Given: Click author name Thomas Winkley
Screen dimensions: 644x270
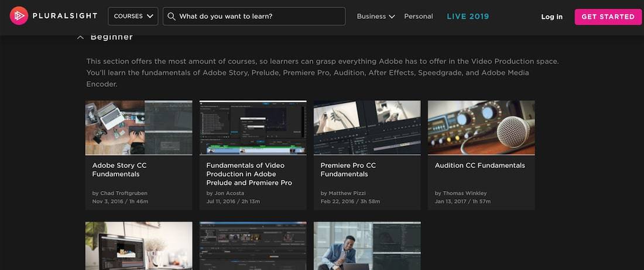Looking at the screenshot, I should (464, 193).
